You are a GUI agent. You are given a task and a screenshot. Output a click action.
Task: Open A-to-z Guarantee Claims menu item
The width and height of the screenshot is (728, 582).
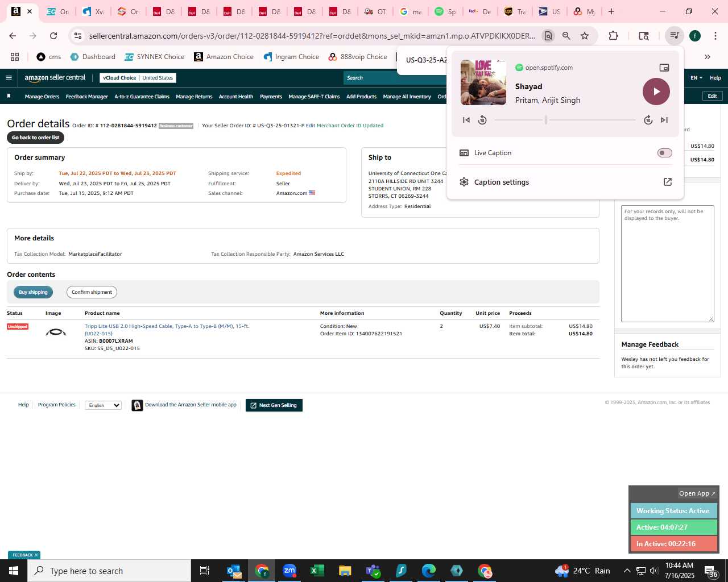click(x=142, y=97)
